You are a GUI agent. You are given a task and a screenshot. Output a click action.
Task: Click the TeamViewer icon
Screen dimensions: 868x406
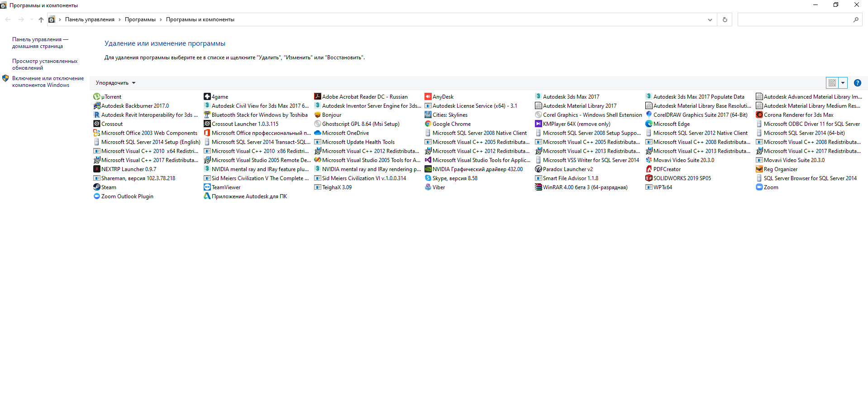(x=207, y=187)
